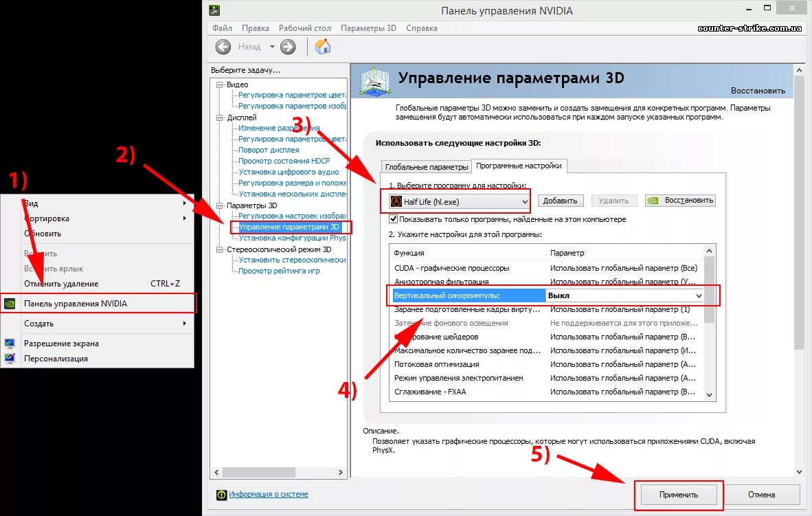
Task: Select Установка цифрового аудио tree item
Action: [289, 172]
